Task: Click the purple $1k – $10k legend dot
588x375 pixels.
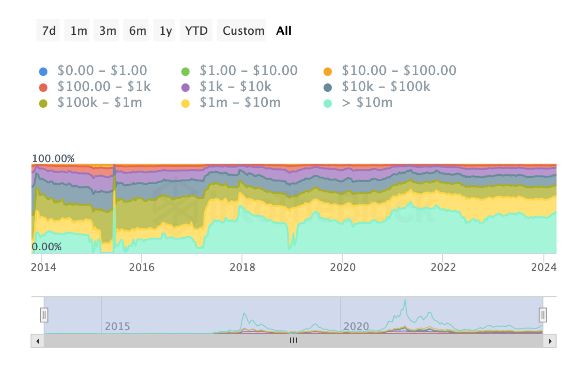Action: point(186,87)
